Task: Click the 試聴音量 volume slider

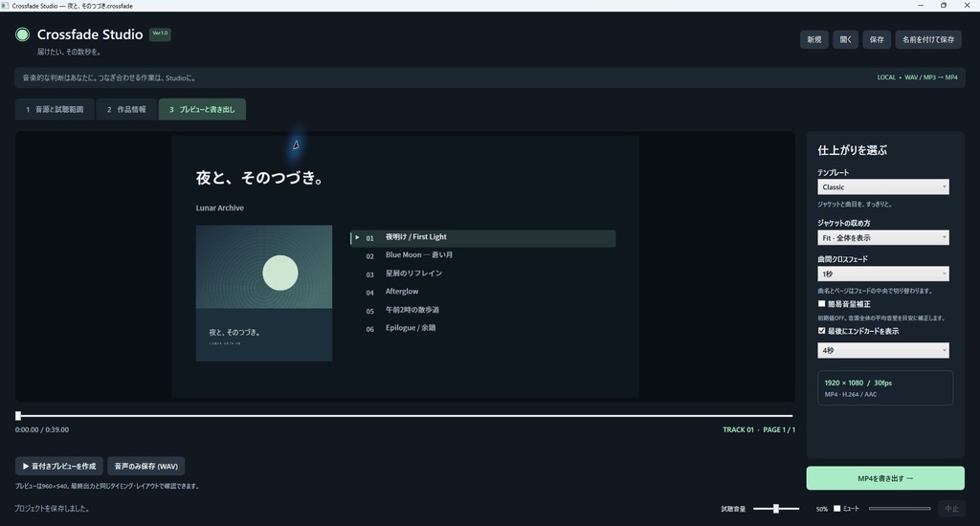Action: coord(776,509)
